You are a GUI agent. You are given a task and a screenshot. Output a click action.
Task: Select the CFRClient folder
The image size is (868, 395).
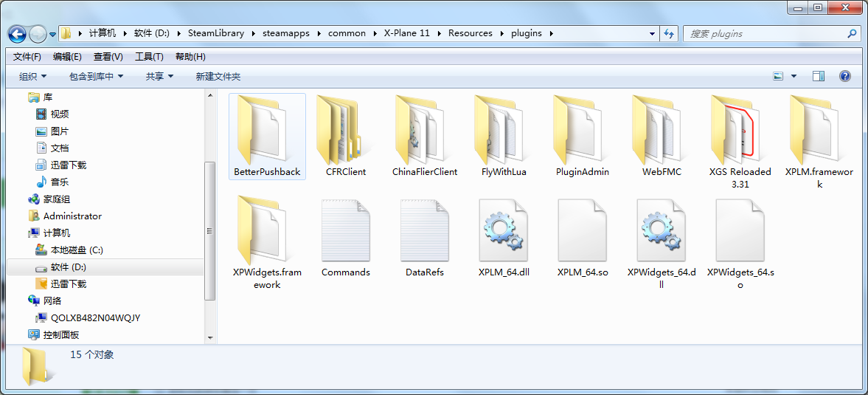click(x=346, y=137)
